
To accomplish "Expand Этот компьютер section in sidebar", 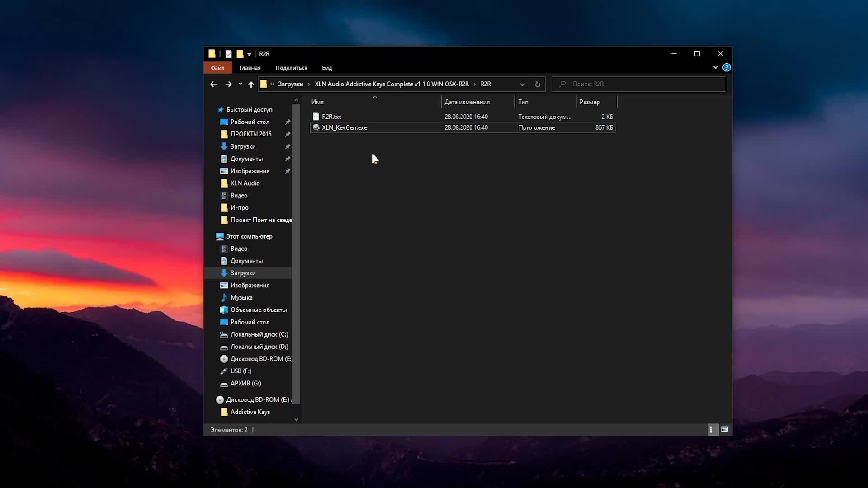I will pyautogui.click(x=211, y=236).
